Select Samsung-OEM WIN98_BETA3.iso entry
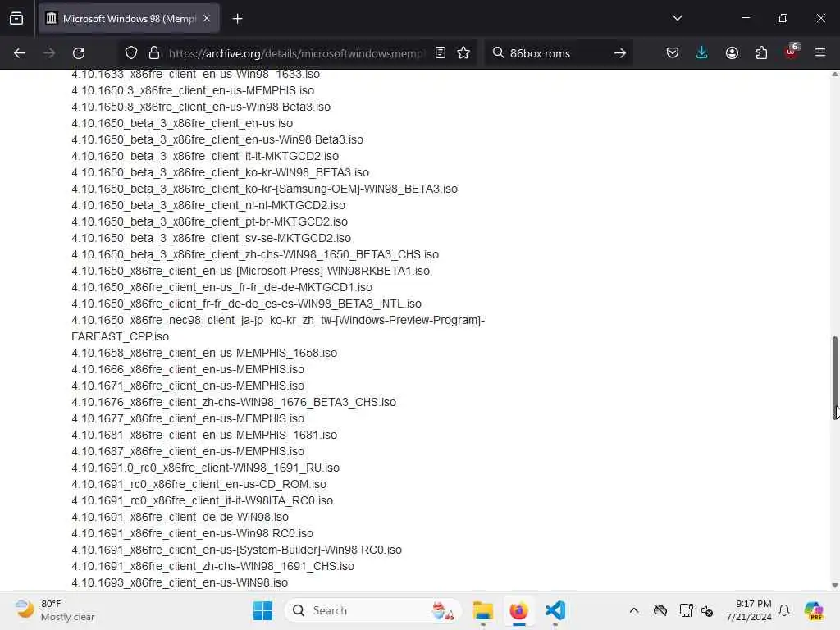 point(265,189)
